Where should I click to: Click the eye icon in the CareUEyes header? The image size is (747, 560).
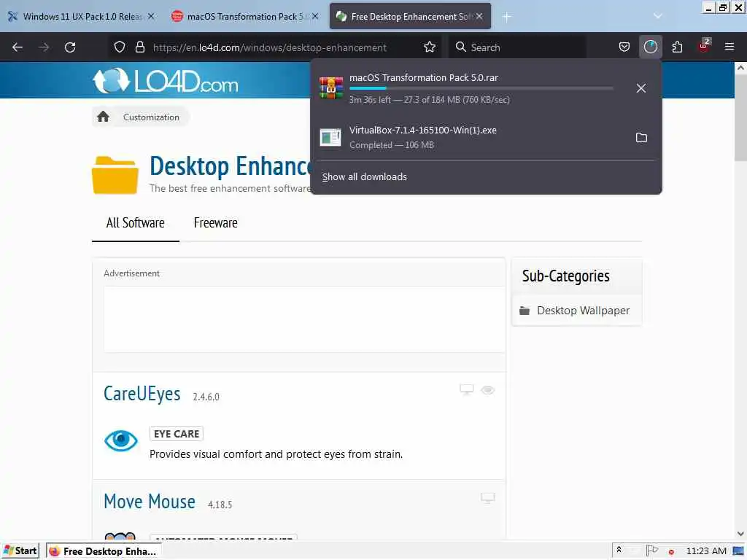click(x=487, y=390)
